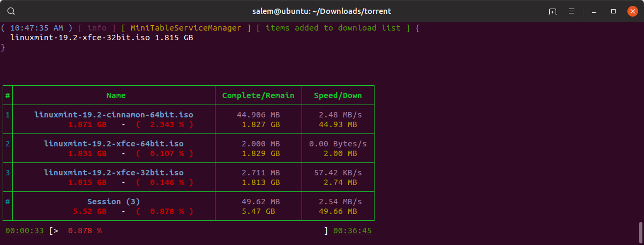
Task: Click the 49.66 MB session downloaded value
Action: (x=338, y=211)
